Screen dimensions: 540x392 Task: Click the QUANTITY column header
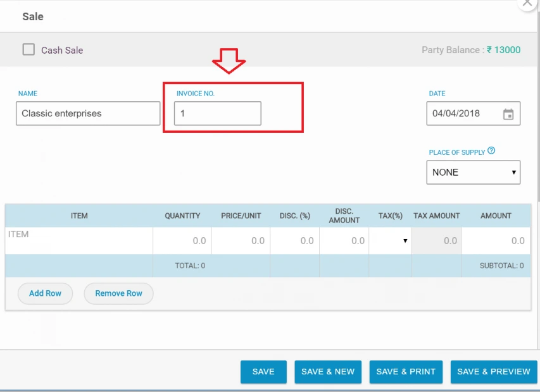tap(182, 216)
